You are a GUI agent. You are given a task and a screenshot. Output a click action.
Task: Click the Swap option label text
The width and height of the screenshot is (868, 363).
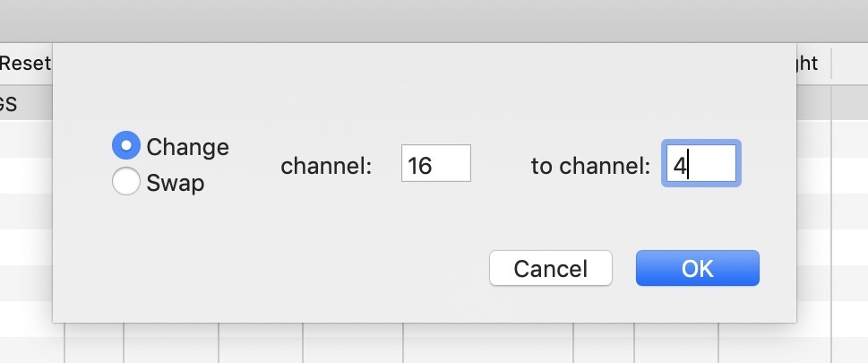coord(176,183)
